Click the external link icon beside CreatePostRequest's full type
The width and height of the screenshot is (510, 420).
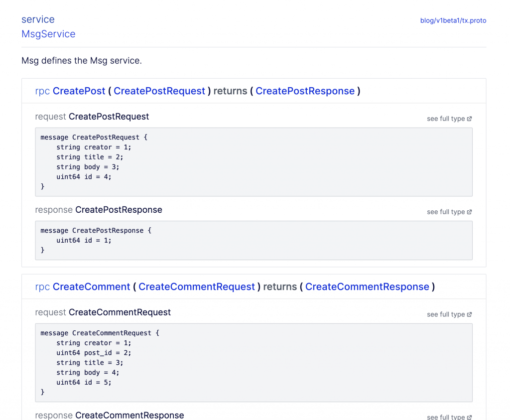point(469,119)
